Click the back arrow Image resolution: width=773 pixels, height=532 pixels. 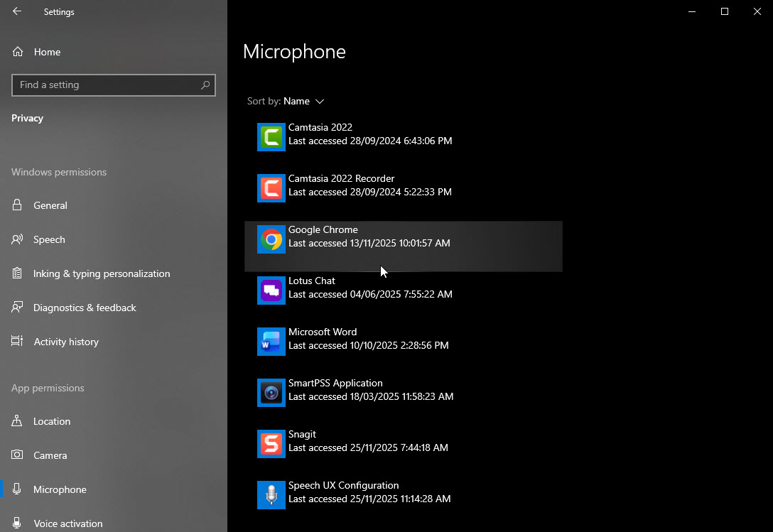tap(16, 11)
